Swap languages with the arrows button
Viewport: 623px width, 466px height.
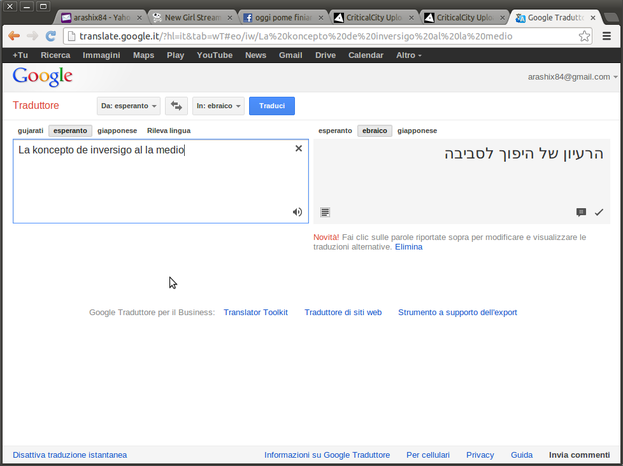point(176,106)
